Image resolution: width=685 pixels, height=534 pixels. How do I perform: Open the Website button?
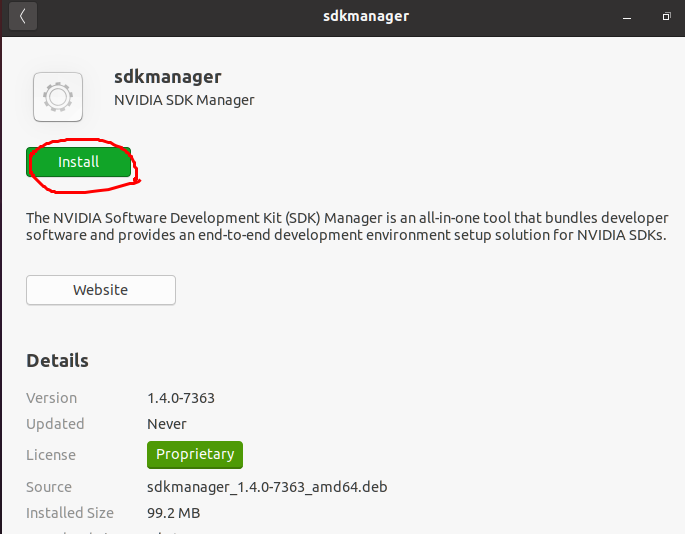tap(101, 290)
